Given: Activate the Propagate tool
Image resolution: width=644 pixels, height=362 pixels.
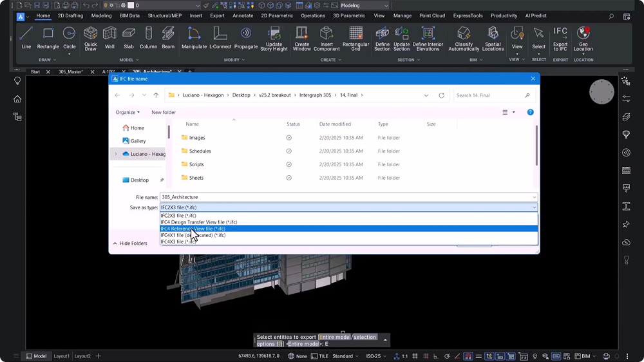Looking at the screenshot, I should pos(245,38).
